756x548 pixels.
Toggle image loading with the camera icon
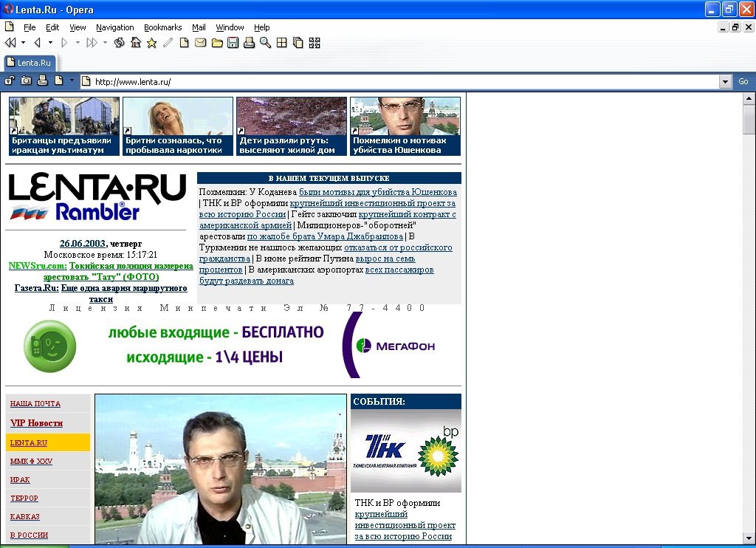click(26, 81)
